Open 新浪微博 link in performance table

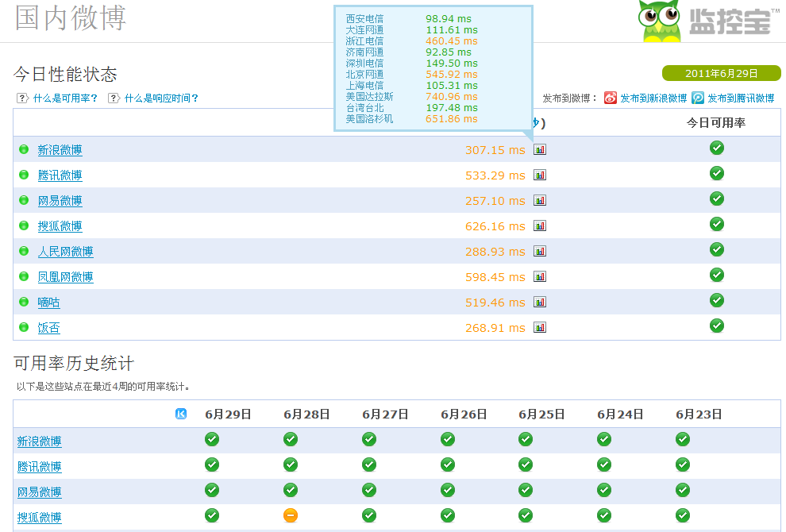pos(60,150)
